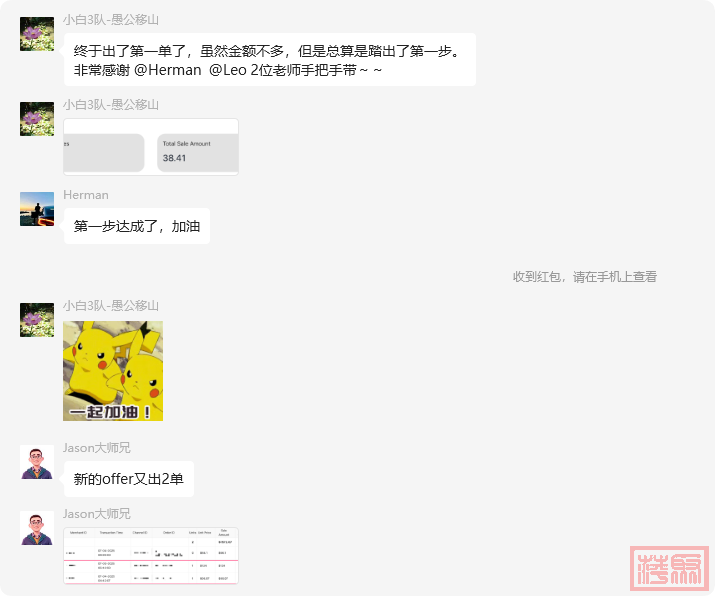Select the message bubble 新的offer又出2单
715x596 pixels.
(x=129, y=479)
